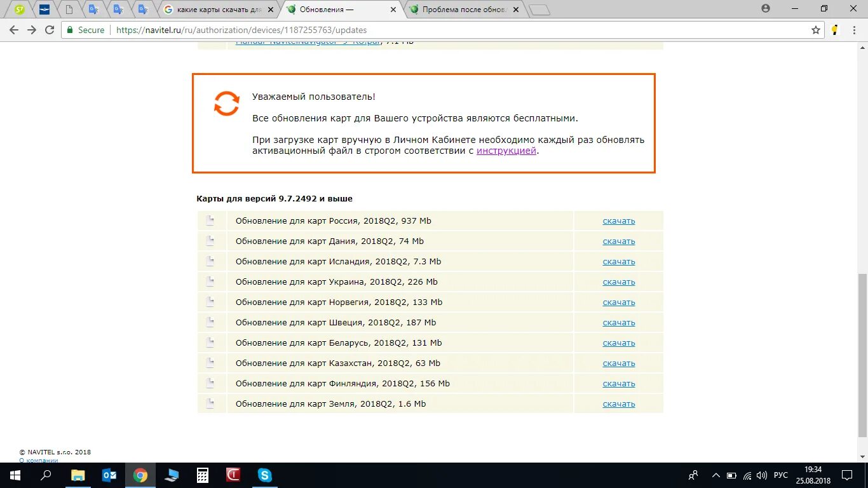Viewport: 868px width, 488px height.
Task: Click the file icon beside the Земля map update
Action: pos(210,403)
